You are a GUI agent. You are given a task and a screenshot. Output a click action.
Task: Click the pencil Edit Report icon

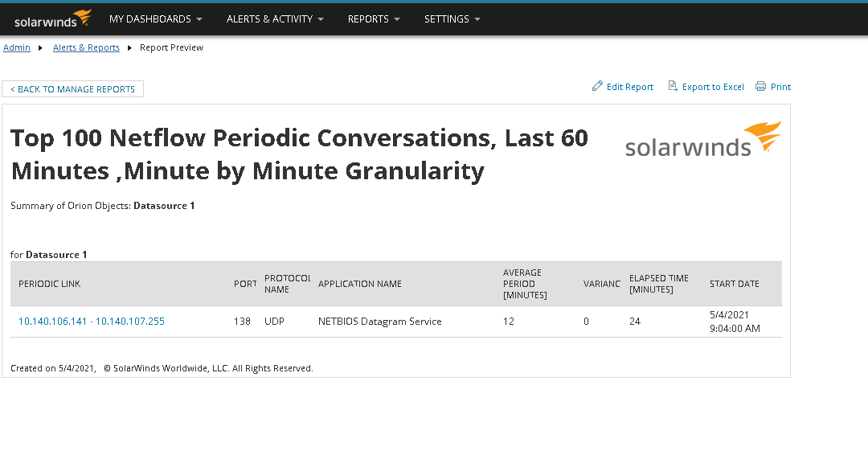597,86
